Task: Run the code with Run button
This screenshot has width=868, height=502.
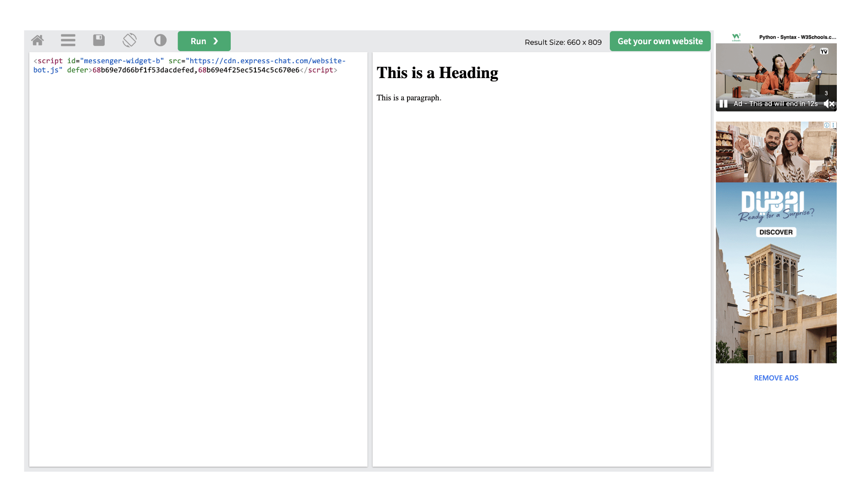Action: 204,41
